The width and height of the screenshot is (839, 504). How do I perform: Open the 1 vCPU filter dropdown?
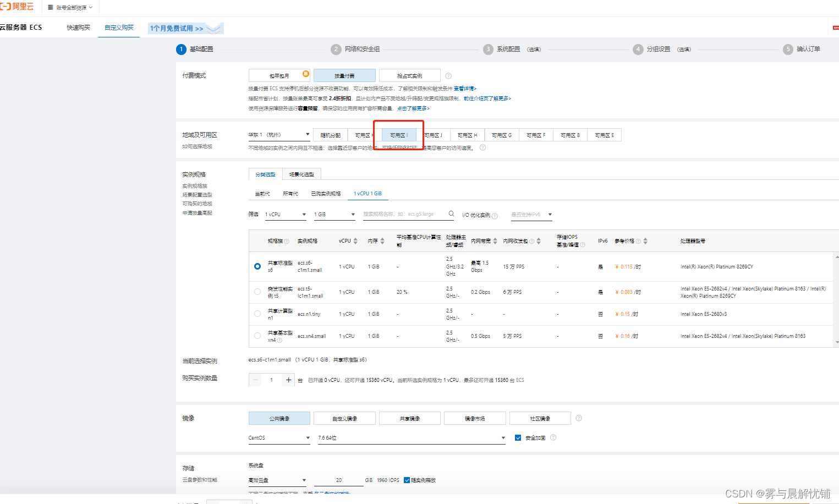[x=285, y=215]
